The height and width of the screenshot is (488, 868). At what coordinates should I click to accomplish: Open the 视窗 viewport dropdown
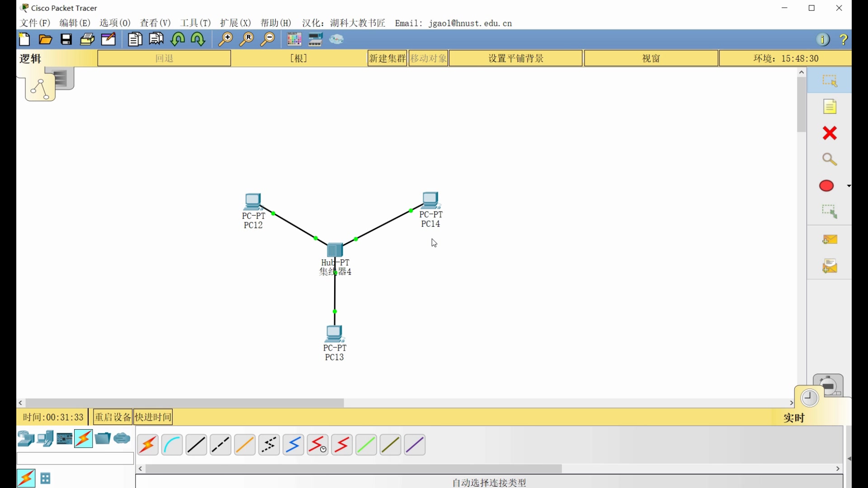[651, 58]
